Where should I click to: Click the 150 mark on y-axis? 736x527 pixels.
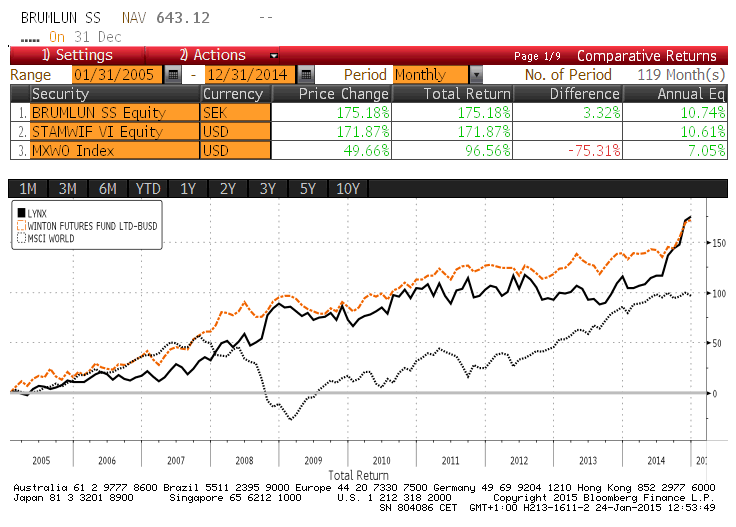(x=719, y=243)
